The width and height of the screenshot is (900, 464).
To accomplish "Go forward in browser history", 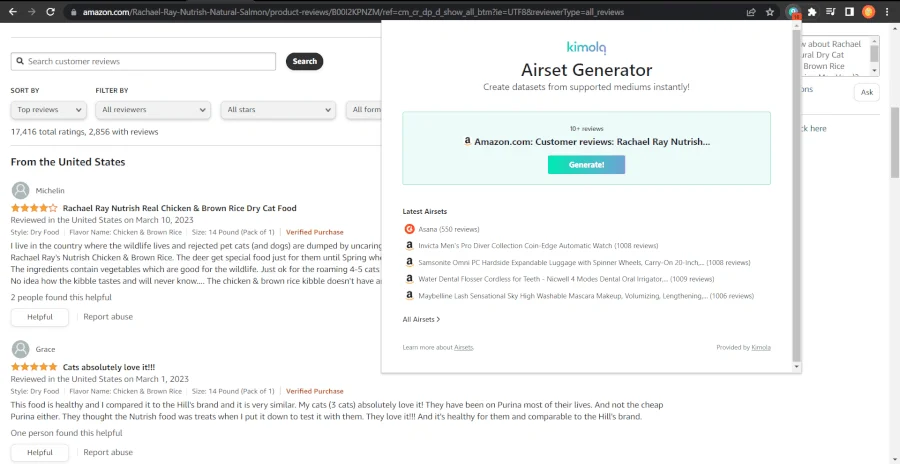I will pos(32,11).
